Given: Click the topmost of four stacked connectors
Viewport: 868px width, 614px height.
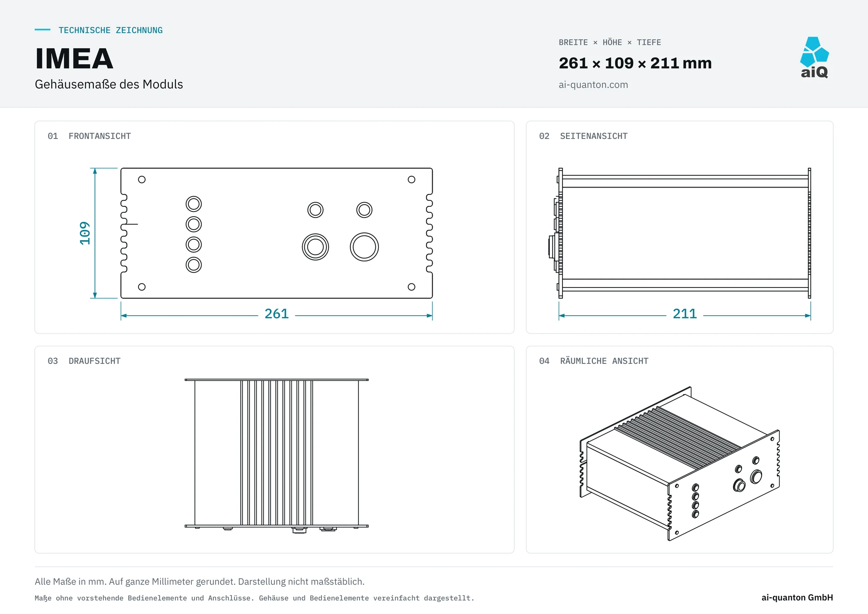Looking at the screenshot, I should pyautogui.click(x=194, y=204).
